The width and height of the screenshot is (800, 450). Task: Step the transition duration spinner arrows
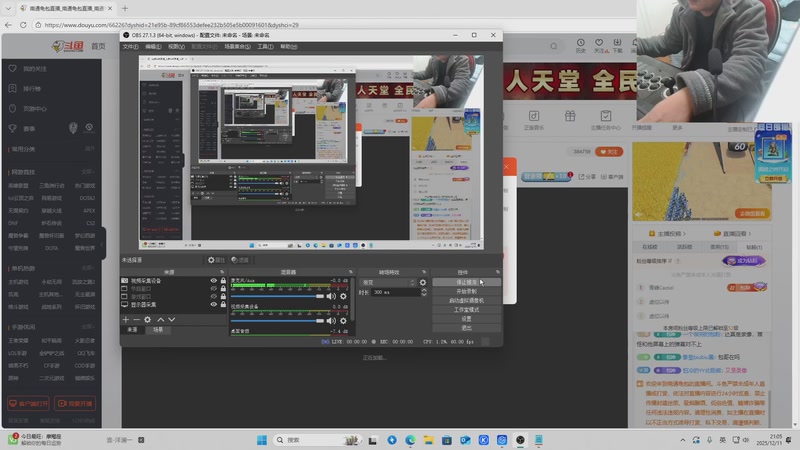tap(424, 292)
